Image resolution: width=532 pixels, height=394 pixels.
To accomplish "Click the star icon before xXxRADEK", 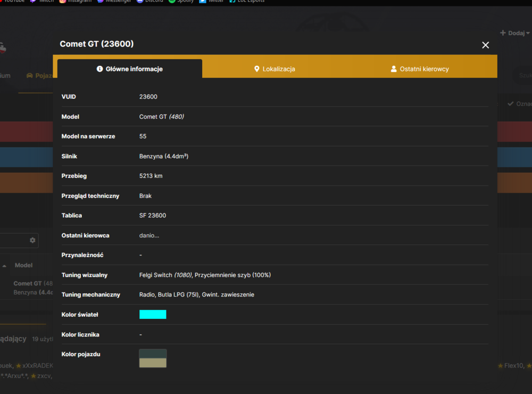I will coord(19,366).
